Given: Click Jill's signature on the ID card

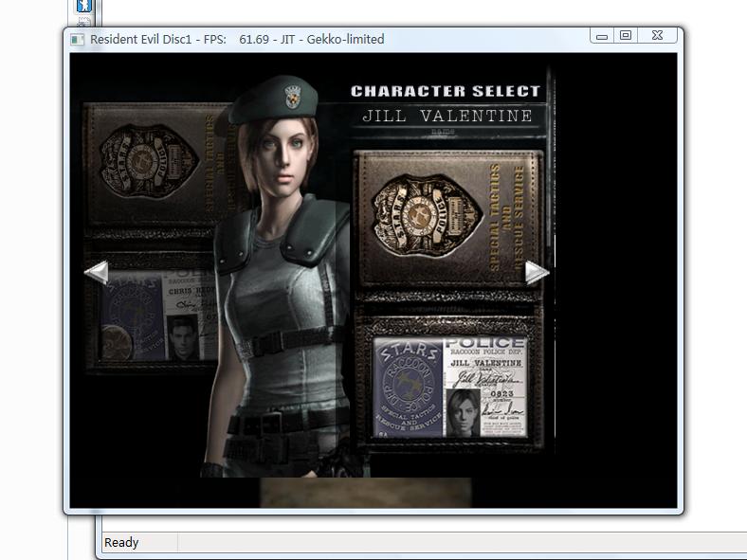Looking at the screenshot, I should (x=484, y=380).
